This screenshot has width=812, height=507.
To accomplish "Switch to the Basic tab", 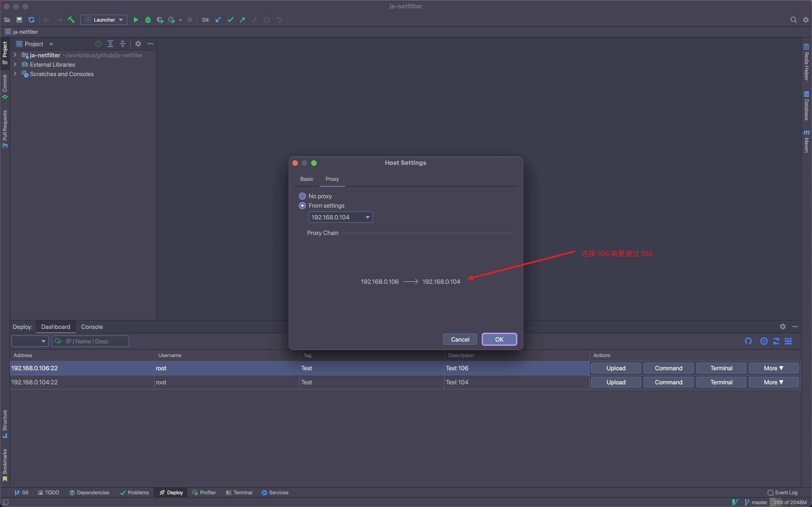I will [306, 179].
